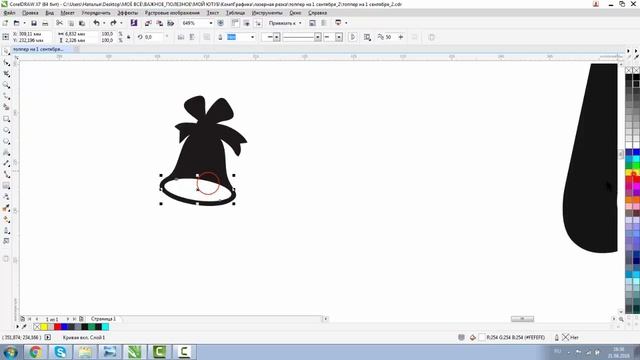Choose the Artistic Media tool
The width and height of the screenshot is (640, 360).
[6, 107]
